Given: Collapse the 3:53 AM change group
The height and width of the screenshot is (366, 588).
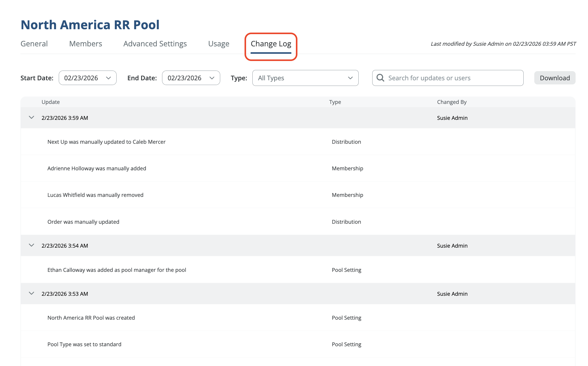Looking at the screenshot, I should click(x=32, y=293).
